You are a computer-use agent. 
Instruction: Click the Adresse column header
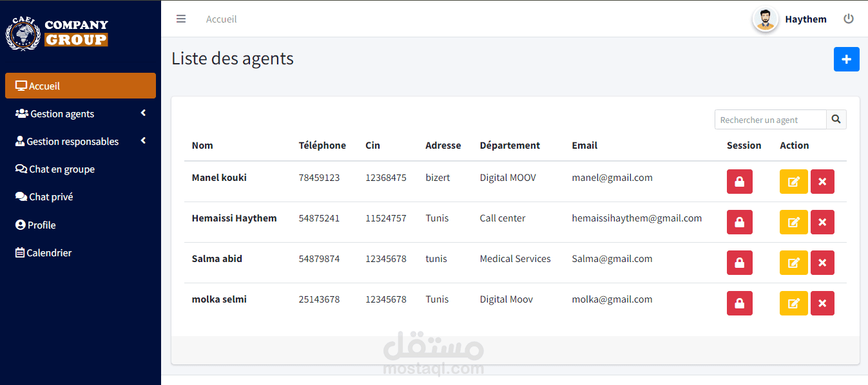click(x=443, y=146)
